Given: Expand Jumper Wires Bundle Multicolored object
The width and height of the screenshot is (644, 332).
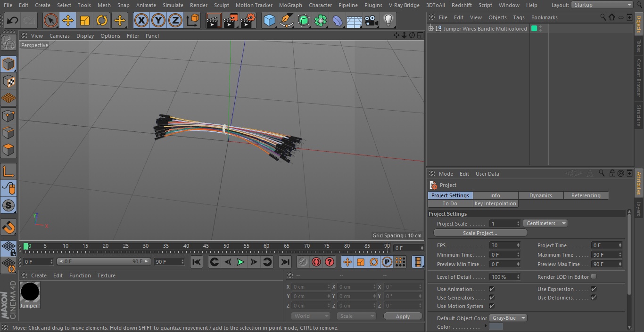Looking at the screenshot, I should [x=430, y=29].
